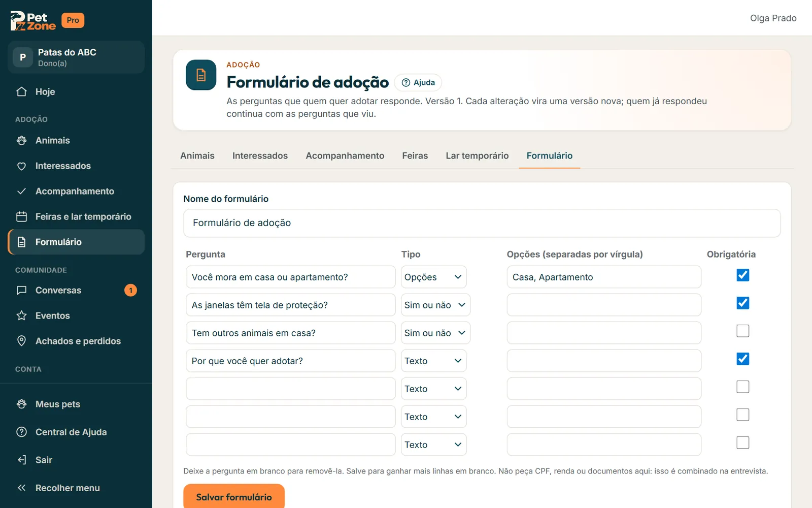Open the Patas do ABC organization switcher

click(x=76, y=57)
